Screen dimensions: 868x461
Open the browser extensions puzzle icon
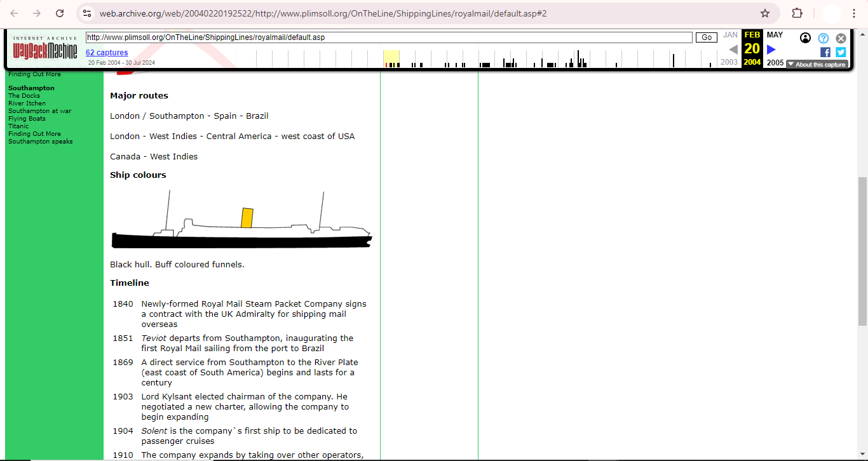click(x=797, y=13)
